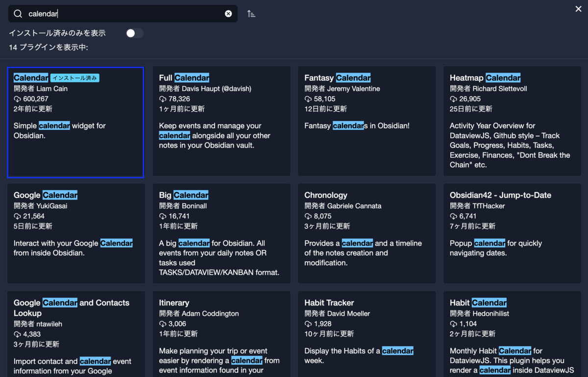Click download icon beside 21,564
This screenshot has height=377, width=588.
17,216
